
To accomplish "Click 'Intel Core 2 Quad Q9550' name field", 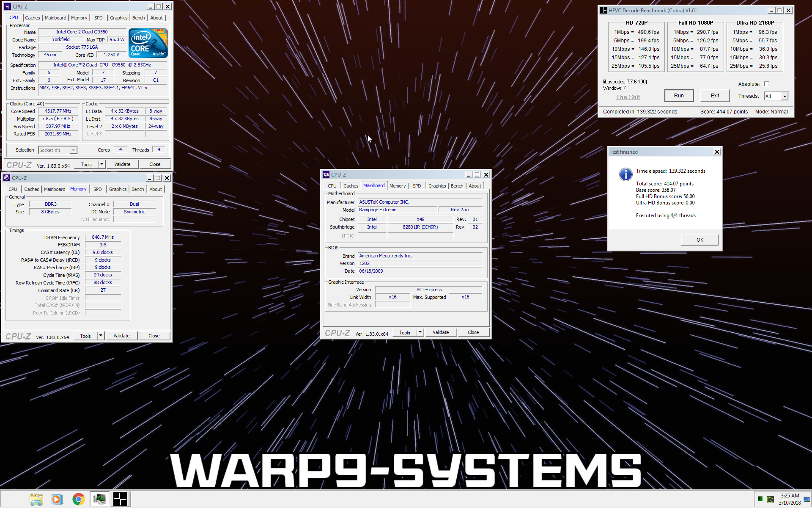I will pos(82,32).
